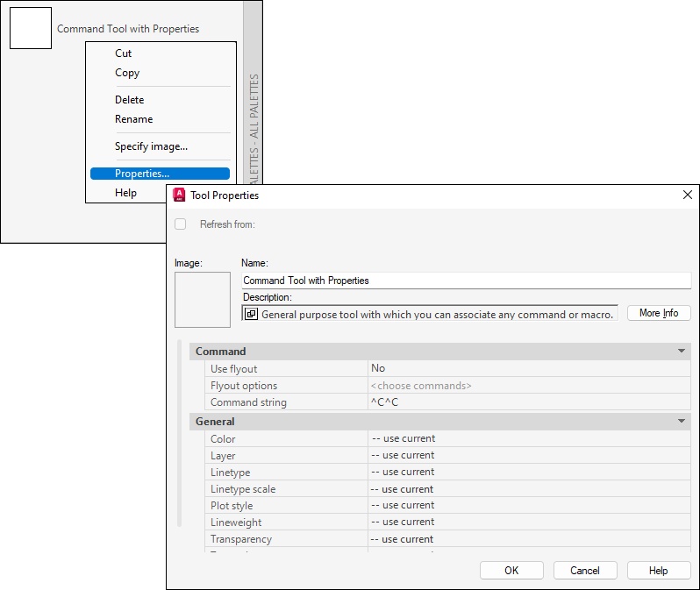Click the Cancel button
This screenshot has height=590, width=700.
pyautogui.click(x=585, y=571)
